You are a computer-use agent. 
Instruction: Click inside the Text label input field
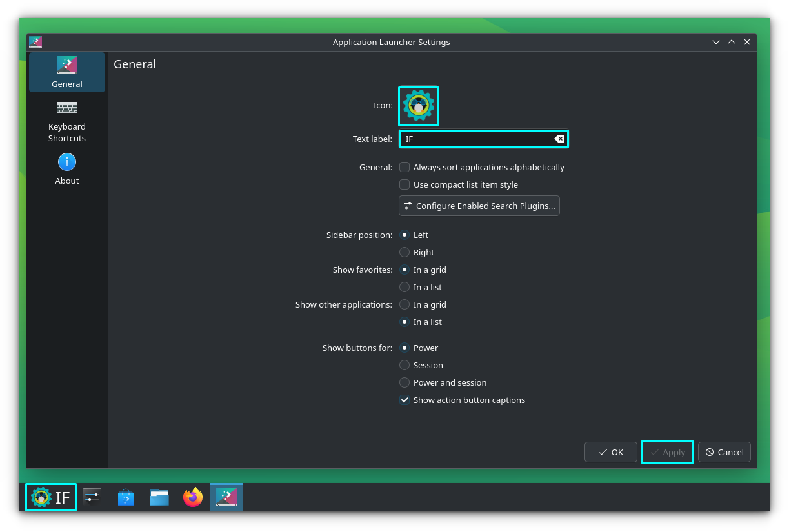(477, 139)
